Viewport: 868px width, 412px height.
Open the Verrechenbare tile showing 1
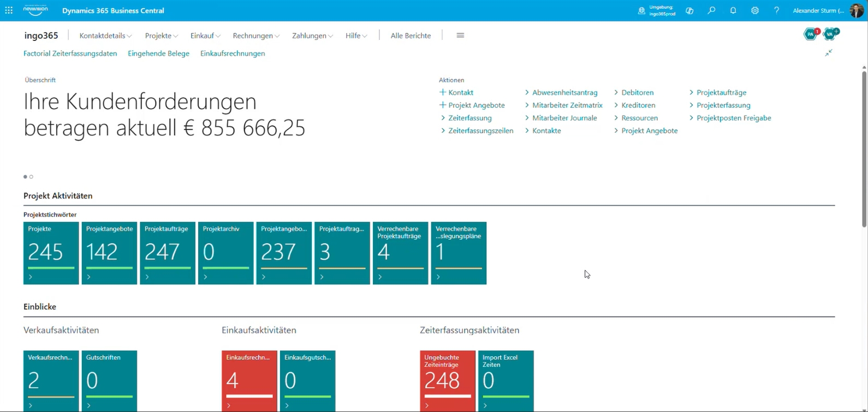tap(459, 253)
